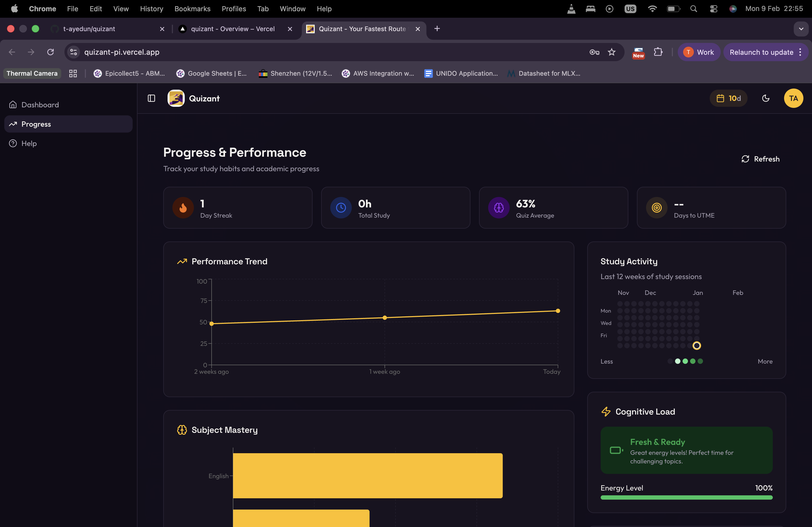Open the Chrome extensions puzzle icon
812x527 pixels.
coord(658,52)
